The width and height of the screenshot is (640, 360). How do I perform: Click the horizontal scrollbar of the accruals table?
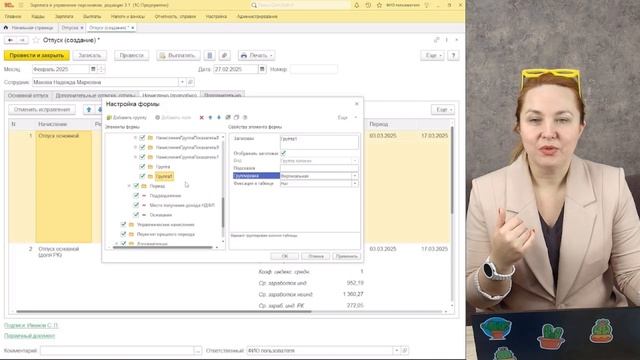click(163, 312)
